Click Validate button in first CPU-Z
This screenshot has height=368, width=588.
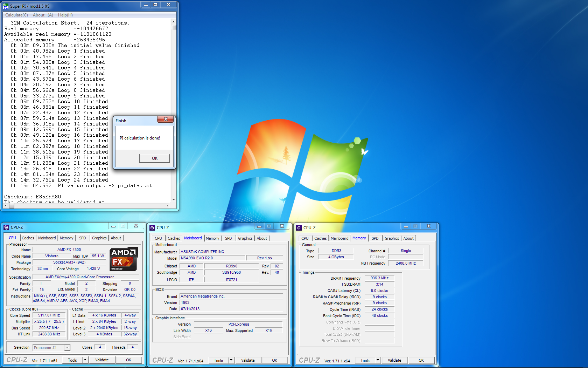102,360
